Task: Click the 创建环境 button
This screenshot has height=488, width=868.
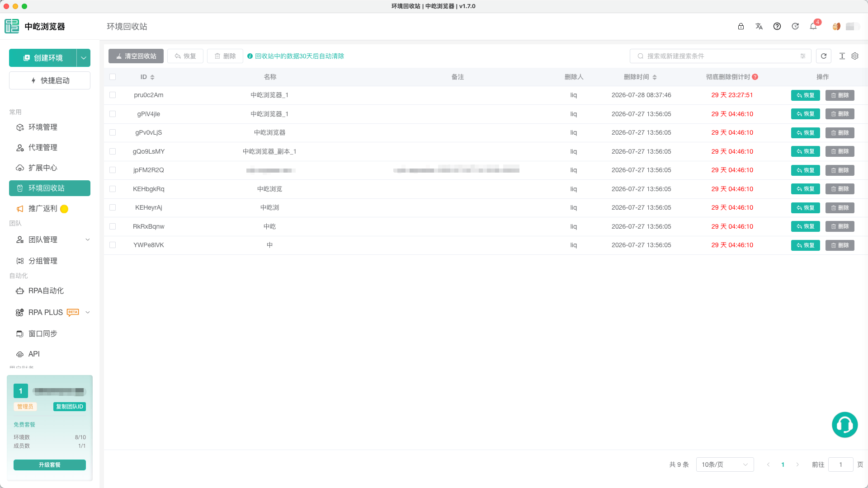Action: pyautogui.click(x=43, y=58)
